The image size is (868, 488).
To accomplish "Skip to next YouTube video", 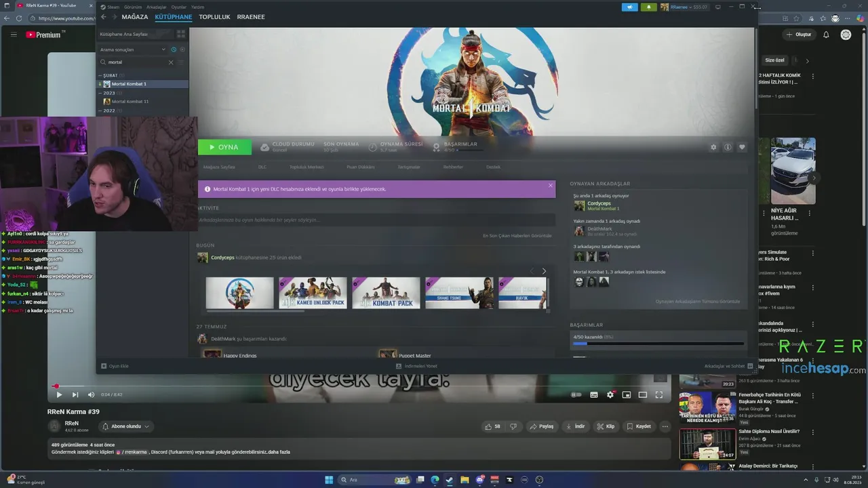I will click(75, 394).
